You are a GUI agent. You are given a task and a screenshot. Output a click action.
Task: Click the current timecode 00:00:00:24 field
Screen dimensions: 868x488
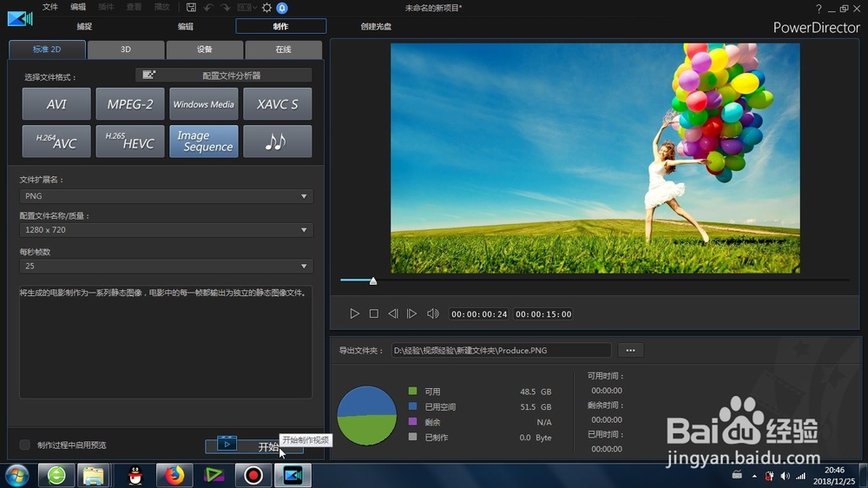(x=479, y=314)
